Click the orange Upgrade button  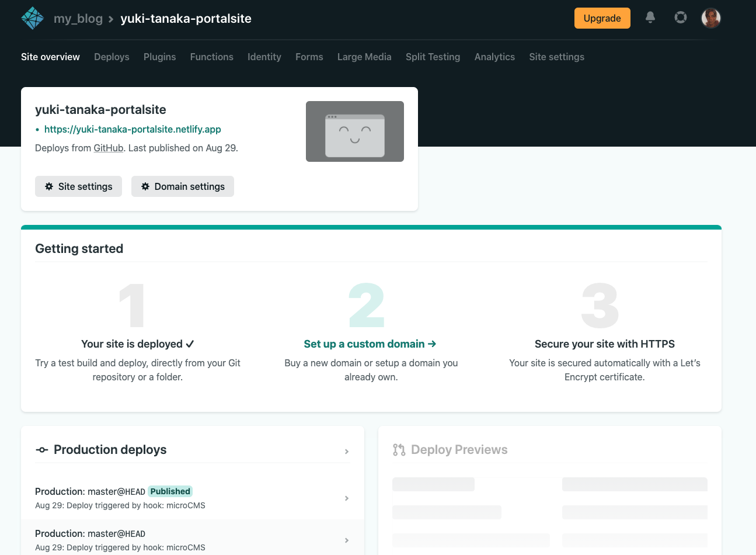(x=602, y=18)
